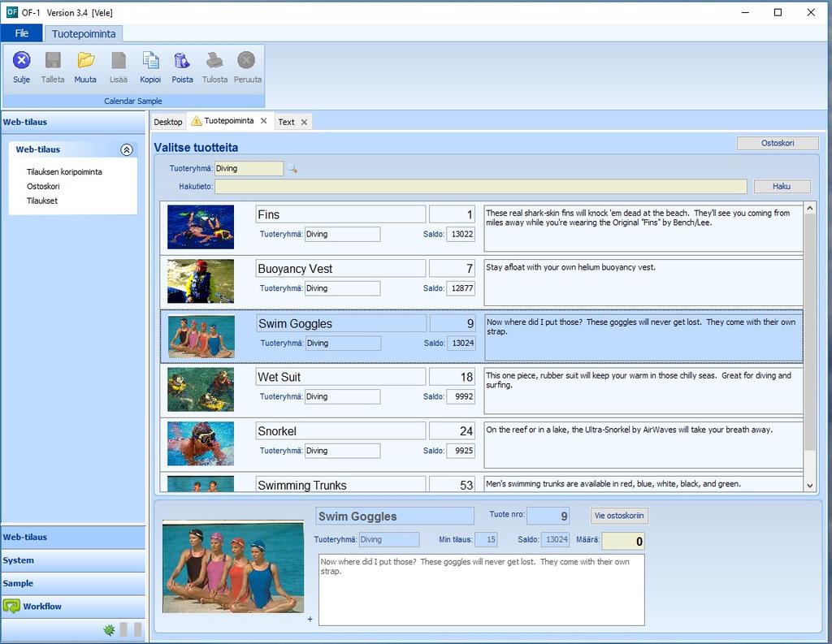Click the Poista delete icon
This screenshot has width=832, height=644.
click(182, 60)
